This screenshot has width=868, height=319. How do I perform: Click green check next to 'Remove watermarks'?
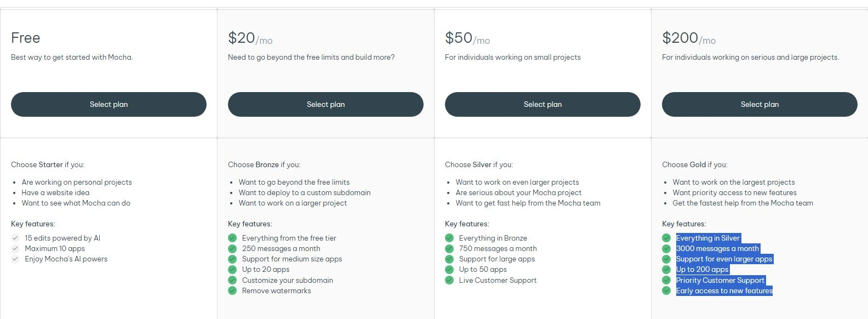[232, 290]
